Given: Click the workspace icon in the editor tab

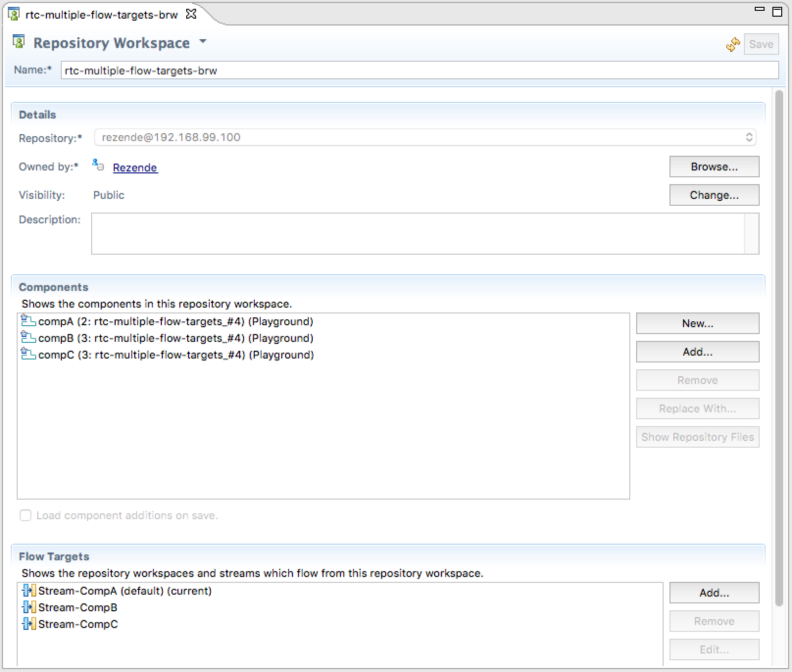Looking at the screenshot, I should click(x=14, y=14).
